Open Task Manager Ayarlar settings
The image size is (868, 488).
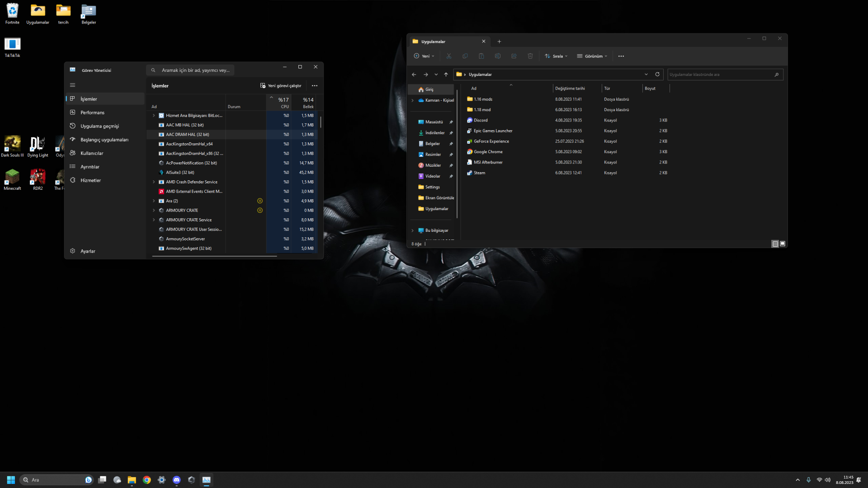88,251
